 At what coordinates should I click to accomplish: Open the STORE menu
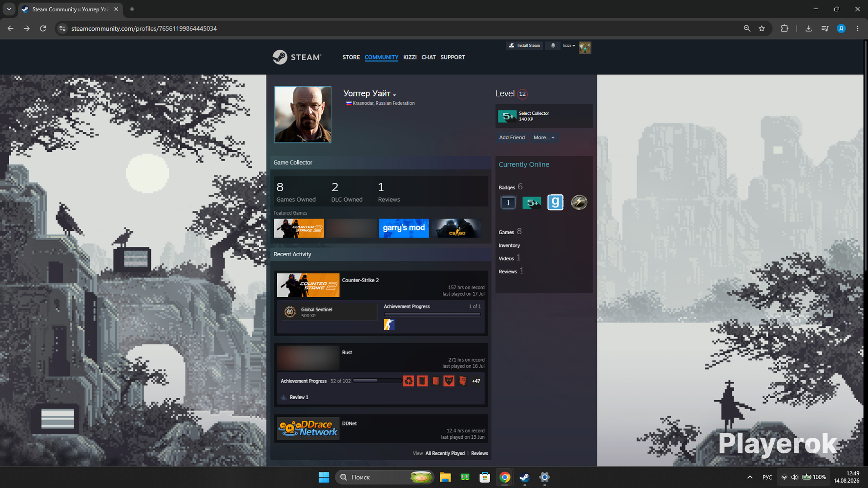coord(351,57)
